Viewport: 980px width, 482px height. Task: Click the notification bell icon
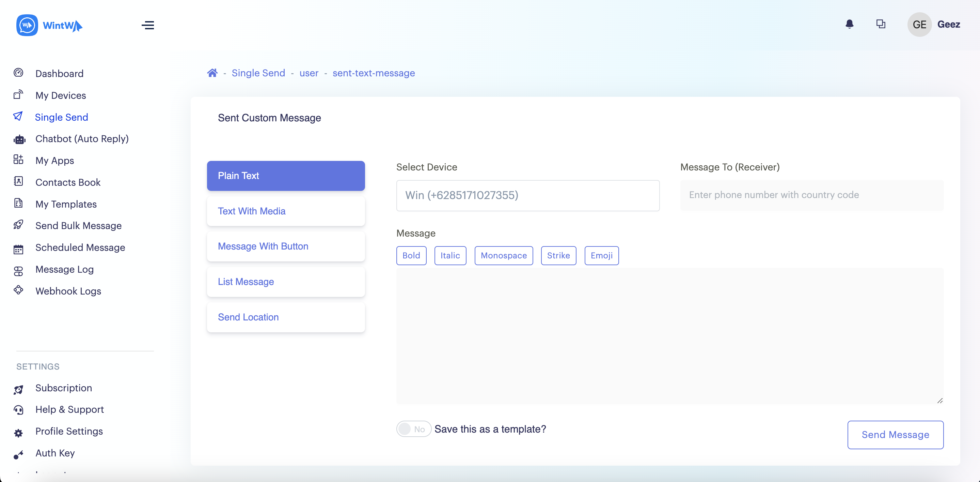(849, 24)
